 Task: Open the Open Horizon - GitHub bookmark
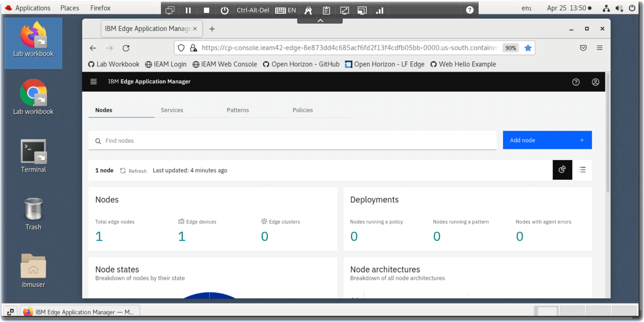pyautogui.click(x=301, y=64)
